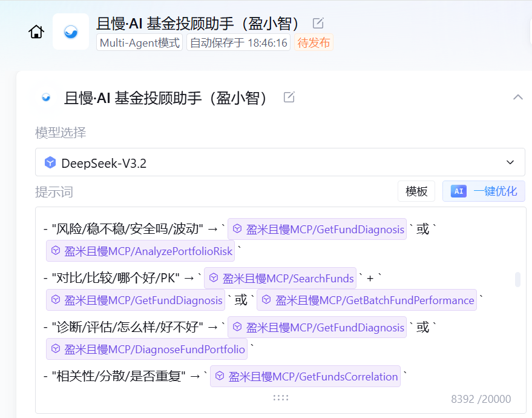The width and height of the screenshot is (532, 418).
Task: Click the dropdown chevron on the model selector
Action: [x=510, y=162]
